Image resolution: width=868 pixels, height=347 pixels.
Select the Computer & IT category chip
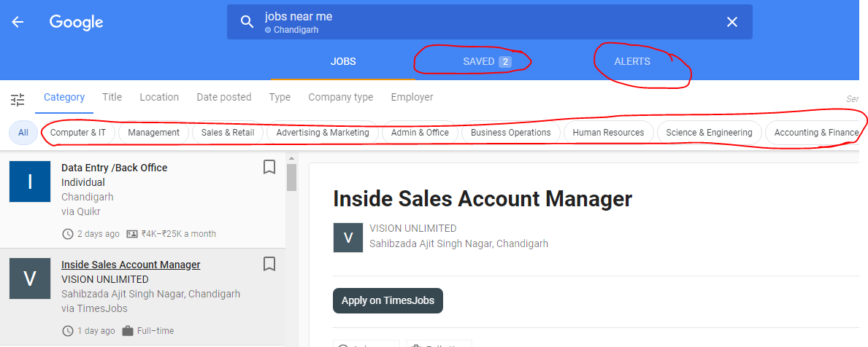coord(78,133)
